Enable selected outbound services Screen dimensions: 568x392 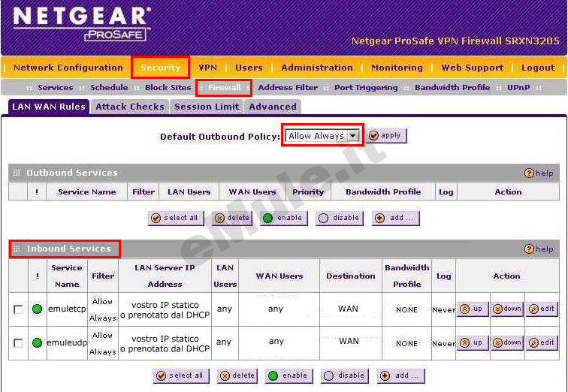(x=284, y=219)
